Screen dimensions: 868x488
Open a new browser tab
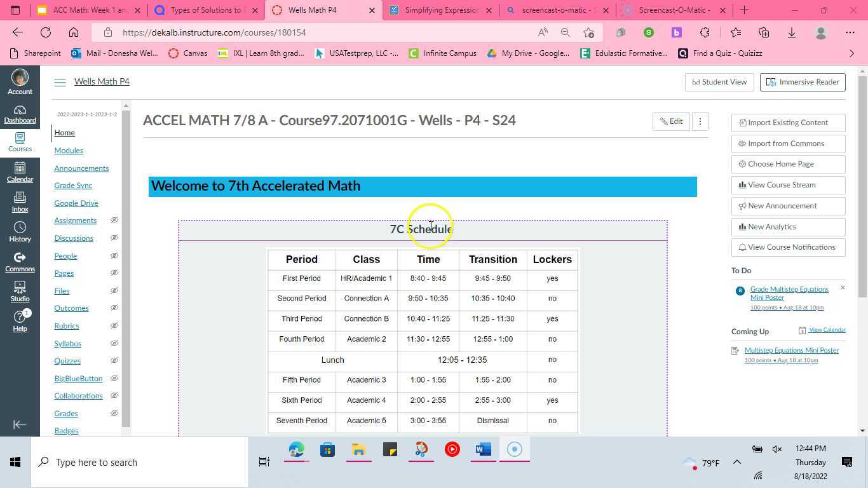click(x=744, y=10)
